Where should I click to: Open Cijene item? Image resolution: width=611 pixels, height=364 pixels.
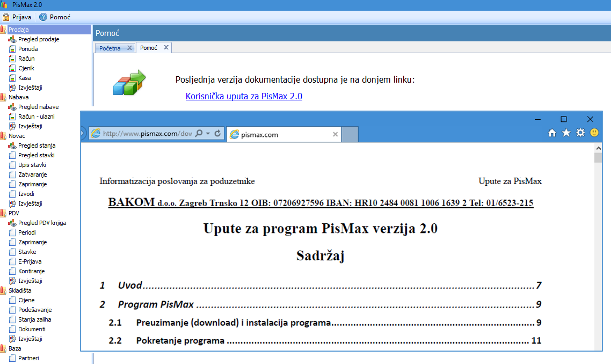[26, 301]
